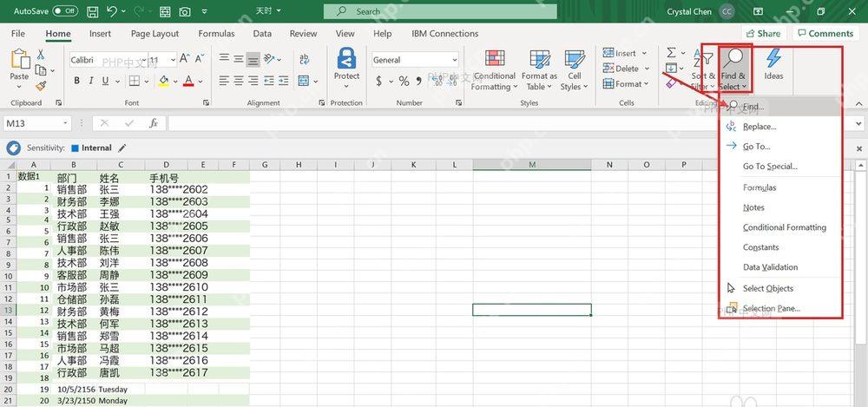Image resolution: width=868 pixels, height=407 pixels.
Task: Click the Format Painter brush icon
Action: click(41, 86)
